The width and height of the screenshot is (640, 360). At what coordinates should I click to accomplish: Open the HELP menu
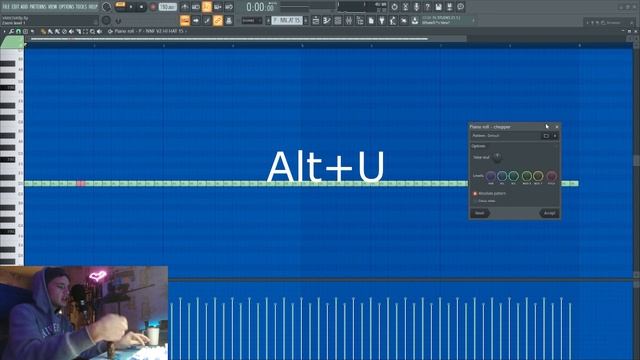(93, 7)
